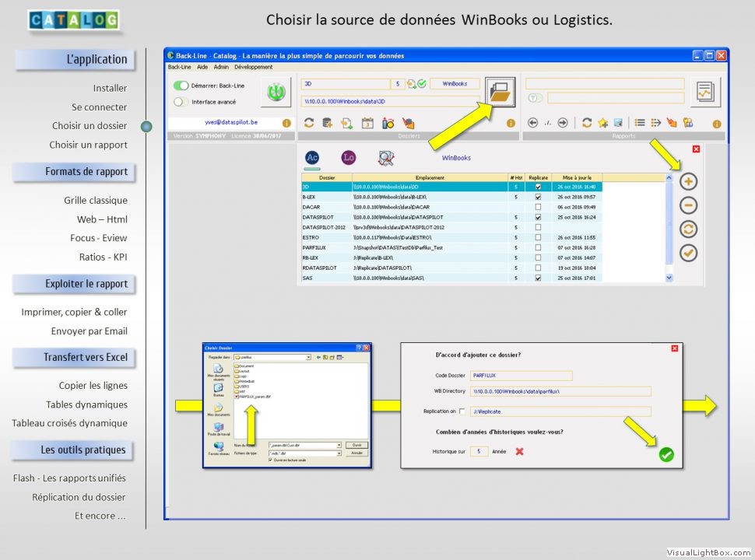Click the green power button next to Démarrer

click(x=276, y=92)
